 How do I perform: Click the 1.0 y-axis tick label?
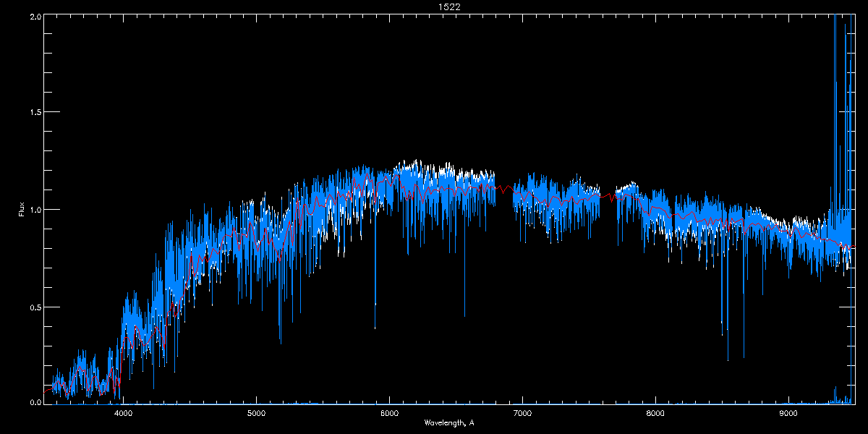click(35, 210)
